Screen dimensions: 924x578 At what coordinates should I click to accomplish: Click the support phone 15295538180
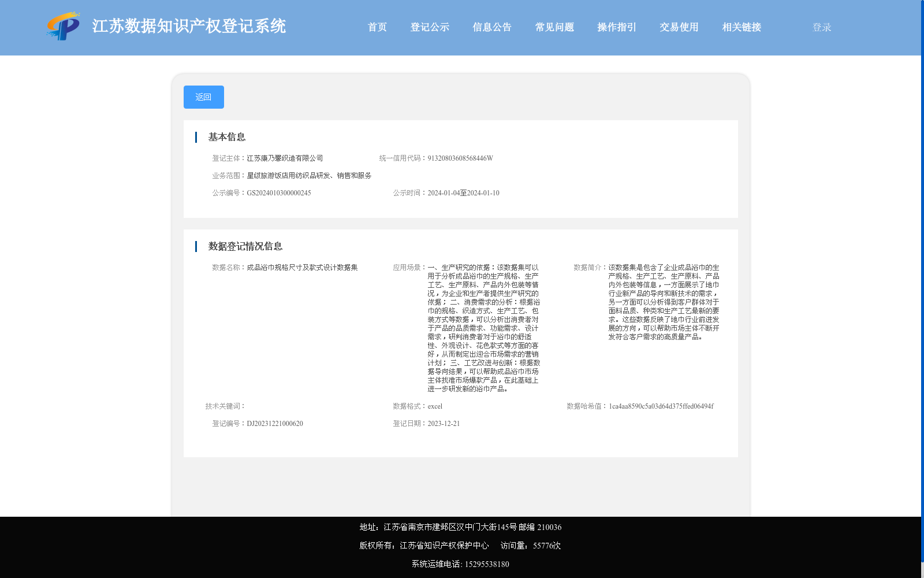487,564
